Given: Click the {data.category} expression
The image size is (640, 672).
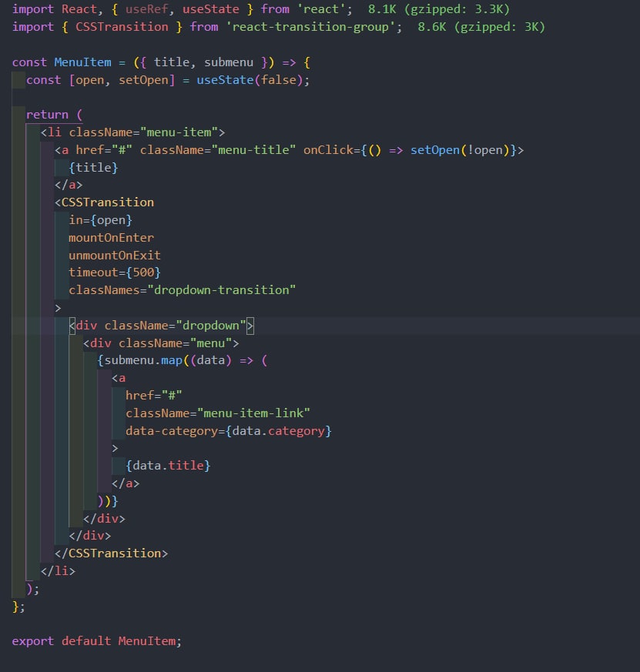Looking at the screenshot, I should tap(278, 431).
